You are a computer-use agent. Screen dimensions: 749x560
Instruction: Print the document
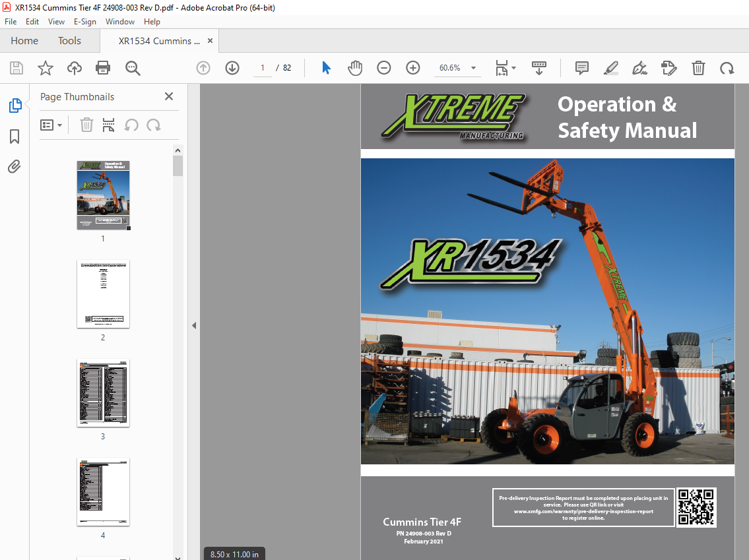(x=103, y=68)
